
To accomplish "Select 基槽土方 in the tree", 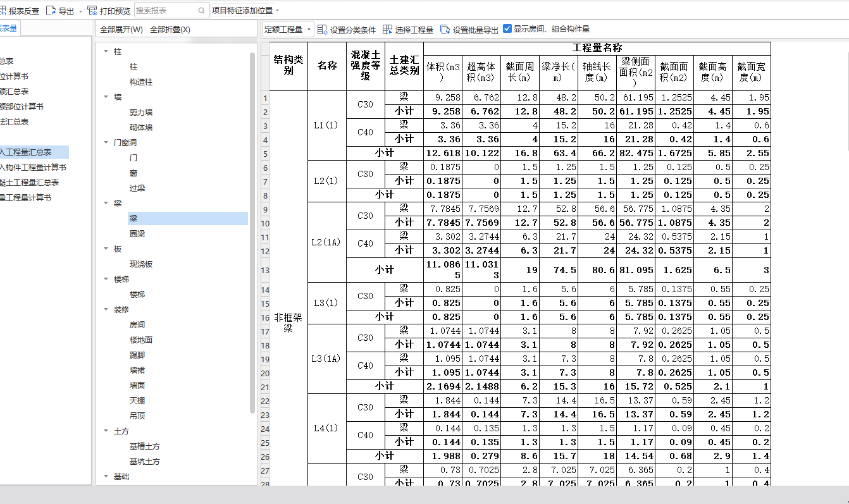I will (145, 446).
